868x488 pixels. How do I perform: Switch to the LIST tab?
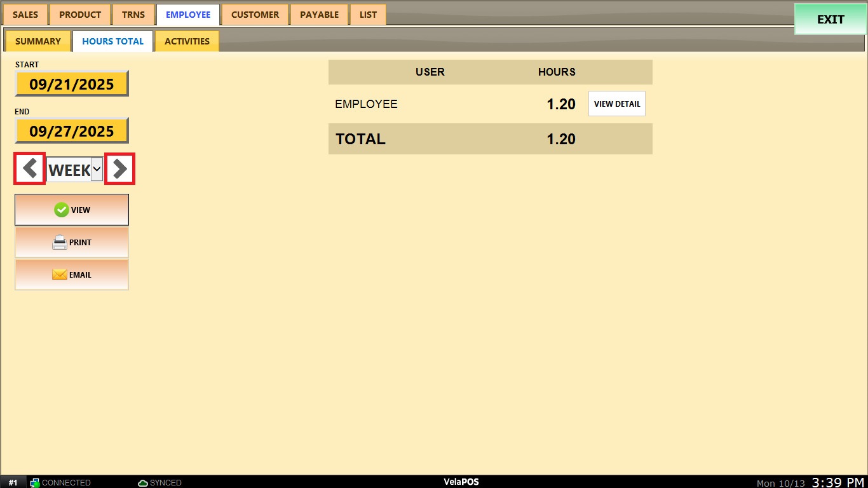coord(368,15)
